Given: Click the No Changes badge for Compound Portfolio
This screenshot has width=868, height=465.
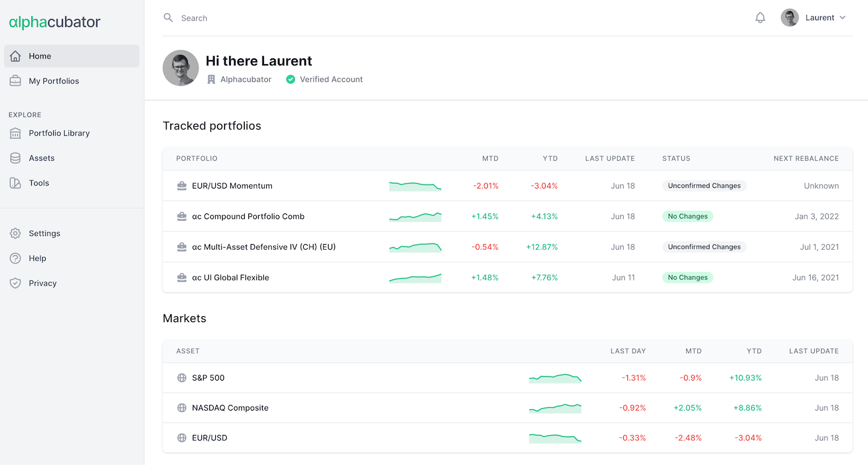Looking at the screenshot, I should pyautogui.click(x=687, y=216).
